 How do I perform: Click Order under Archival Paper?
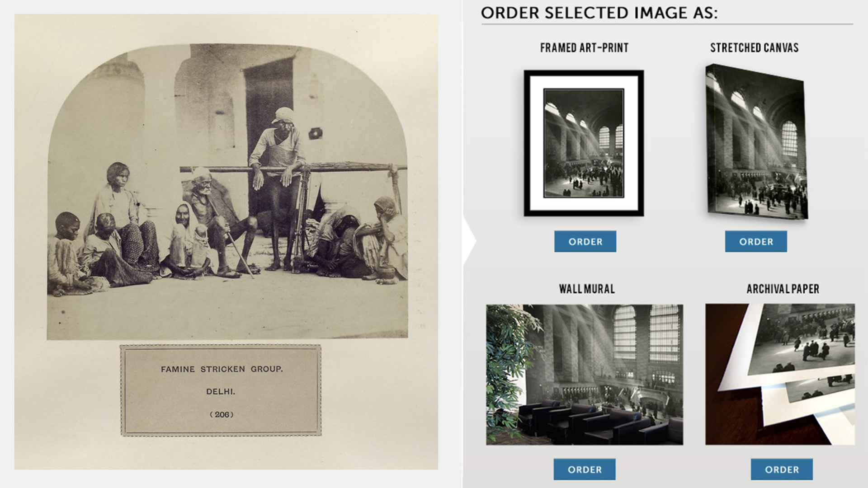[x=782, y=469]
